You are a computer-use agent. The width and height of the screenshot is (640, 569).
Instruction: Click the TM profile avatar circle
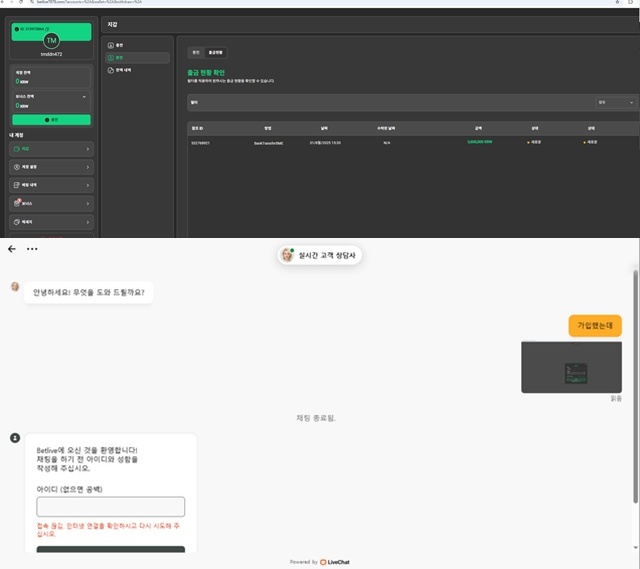click(x=51, y=40)
